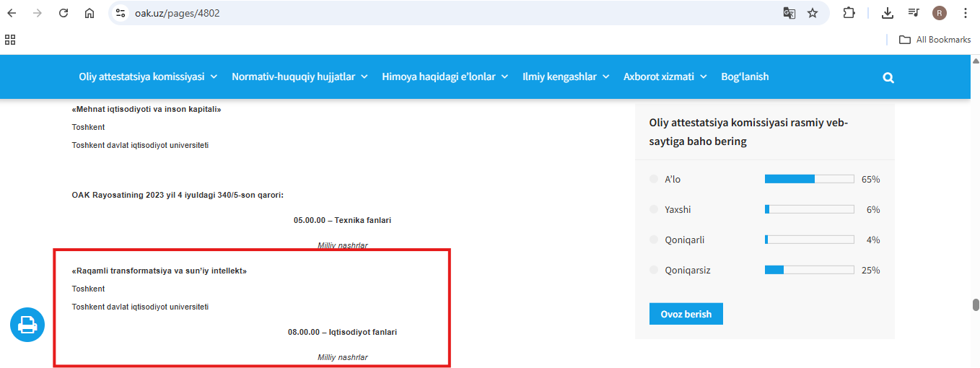Select the A'lo rating radio button
Screen dimensions: 980x368
coord(654,179)
